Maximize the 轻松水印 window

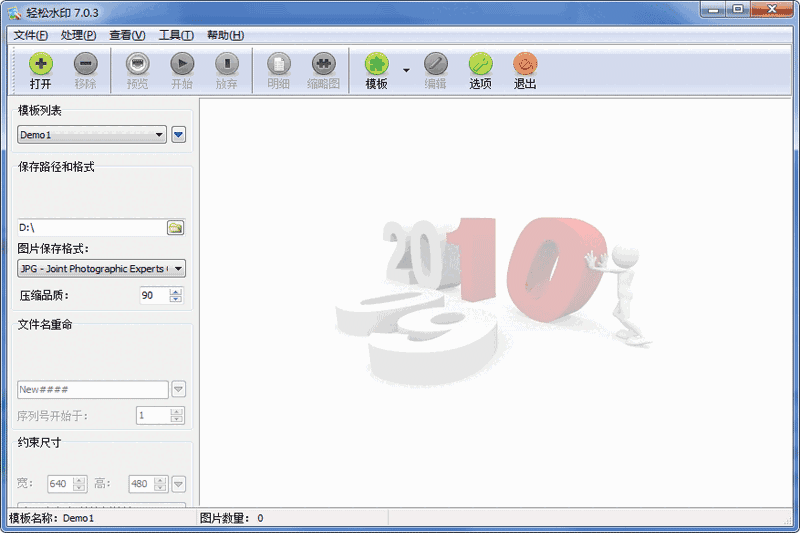[x=738, y=10]
